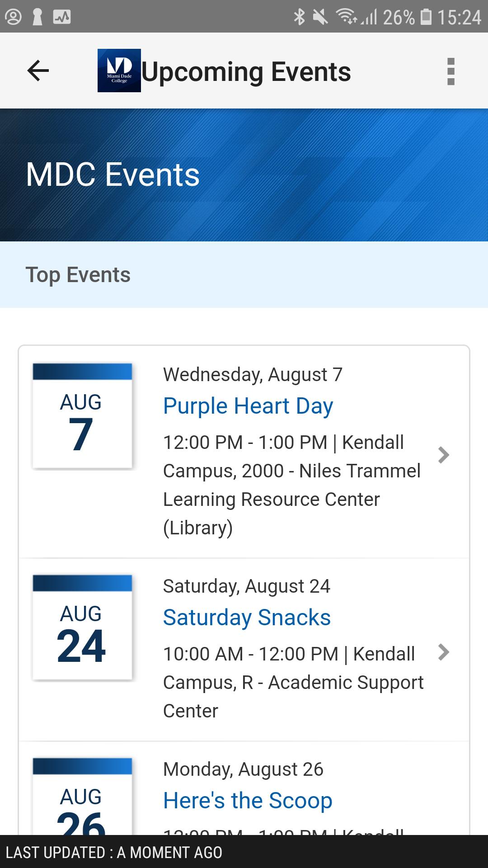Click the AUG 26 calendar icon
The width and height of the screenshot is (488, 868).
(x=82, y=797)
